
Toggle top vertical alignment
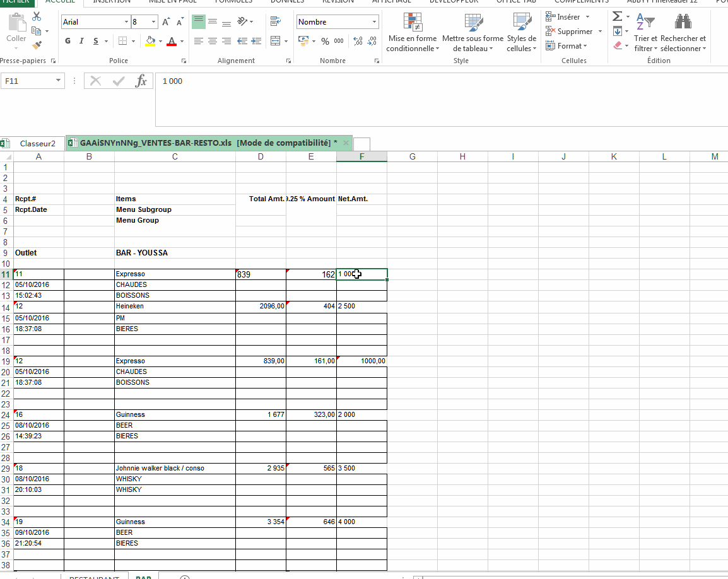199,21
